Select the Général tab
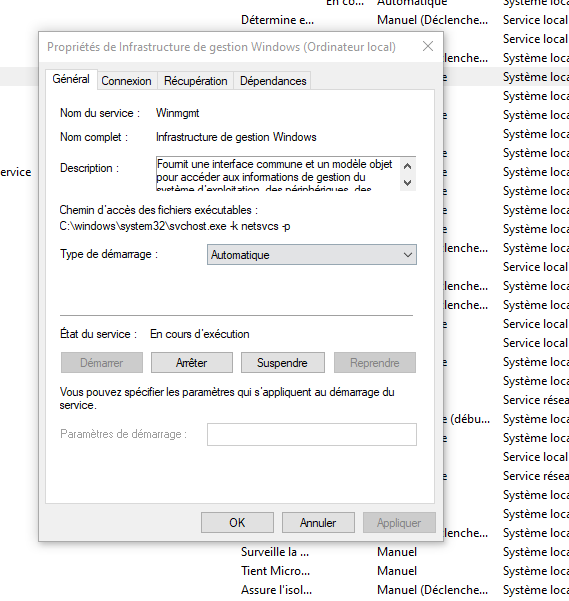The image size is (569, 601). coord(71,79)
